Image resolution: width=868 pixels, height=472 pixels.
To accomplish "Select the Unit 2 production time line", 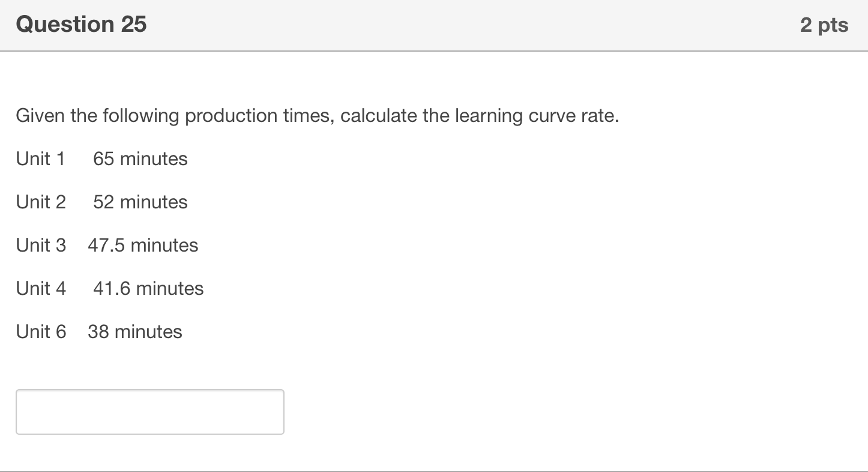I will pyautogui.click(x=102, y=202).
